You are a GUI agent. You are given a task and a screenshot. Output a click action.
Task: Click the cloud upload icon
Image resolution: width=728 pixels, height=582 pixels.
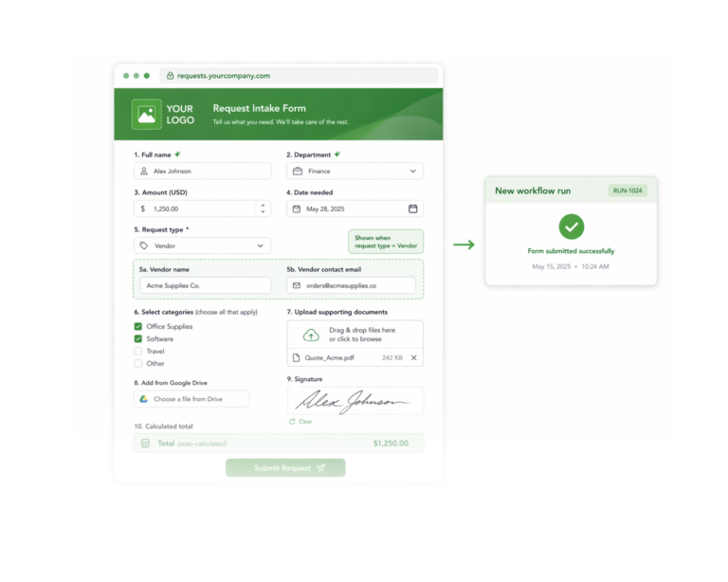[x=311, y=335]
